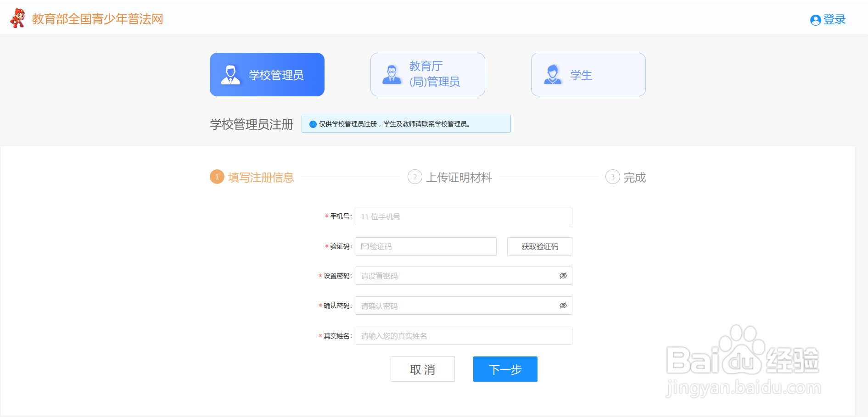Click the 取消 button
This screenshot has width=868, height=417.
(423, 369)
